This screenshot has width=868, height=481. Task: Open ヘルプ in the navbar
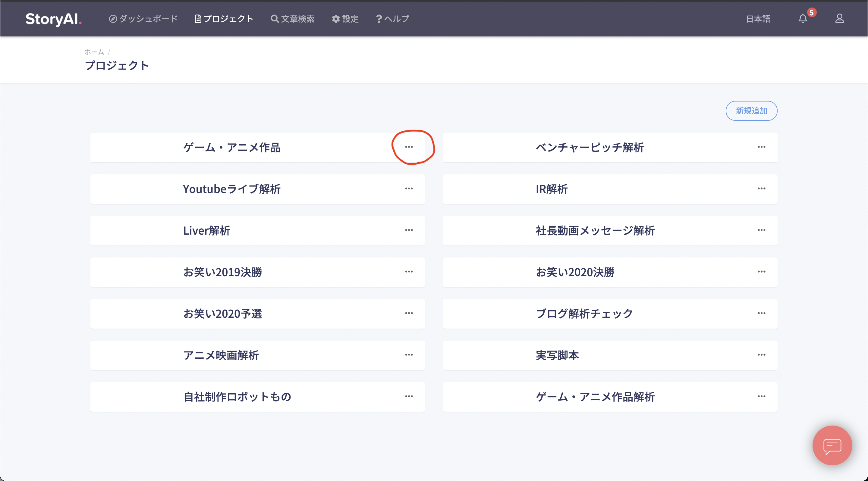393,19
